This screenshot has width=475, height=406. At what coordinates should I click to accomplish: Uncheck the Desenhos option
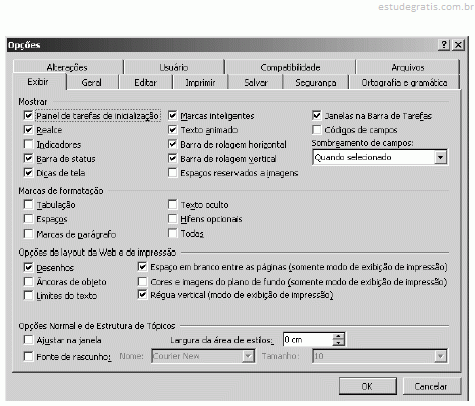28,267
